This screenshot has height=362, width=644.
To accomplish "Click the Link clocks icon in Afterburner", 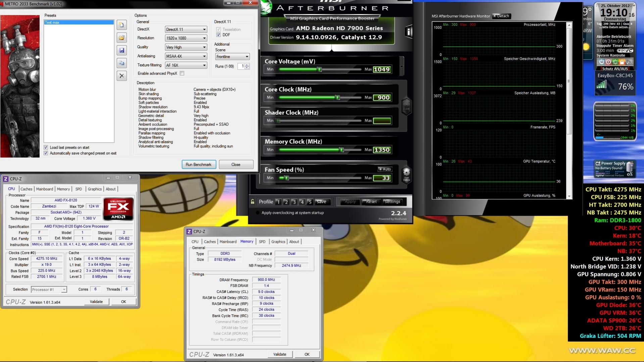I will click(x=406, y=106).
